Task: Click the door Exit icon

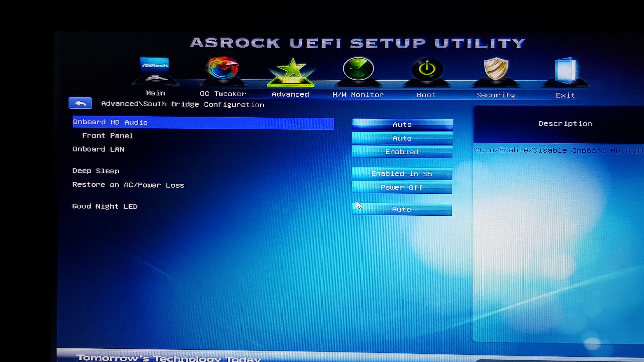Action: click(x=566, y=72)
